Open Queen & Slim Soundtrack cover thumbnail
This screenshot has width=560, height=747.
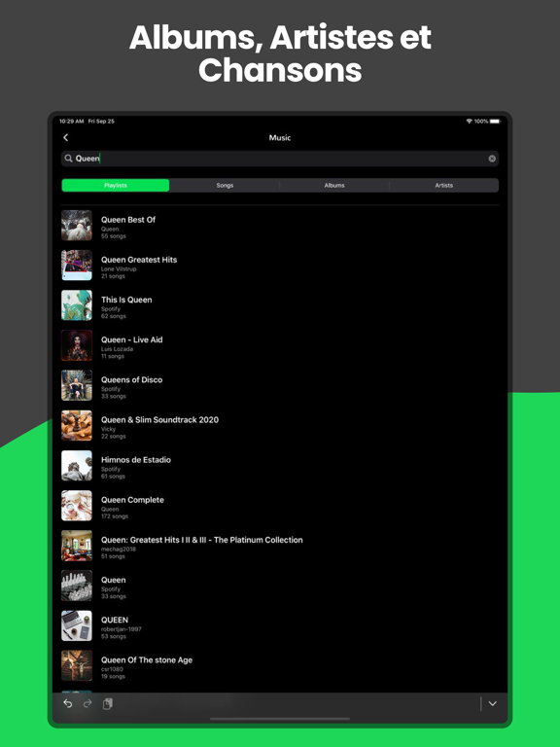point(77,425)
